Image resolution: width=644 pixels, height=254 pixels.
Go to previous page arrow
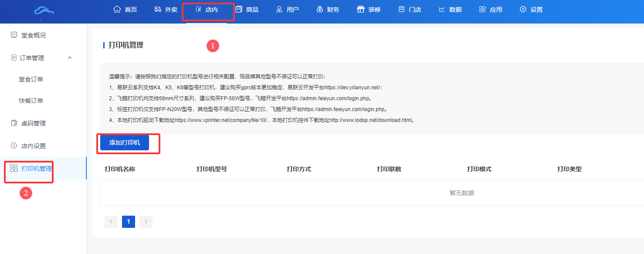click(x=111, y=221)
